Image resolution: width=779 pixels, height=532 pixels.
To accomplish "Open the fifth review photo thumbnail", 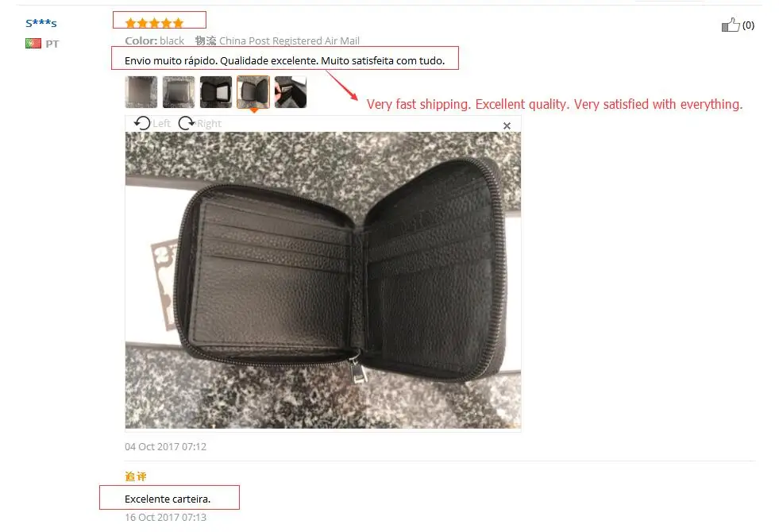I will click(x=291, y=92).
